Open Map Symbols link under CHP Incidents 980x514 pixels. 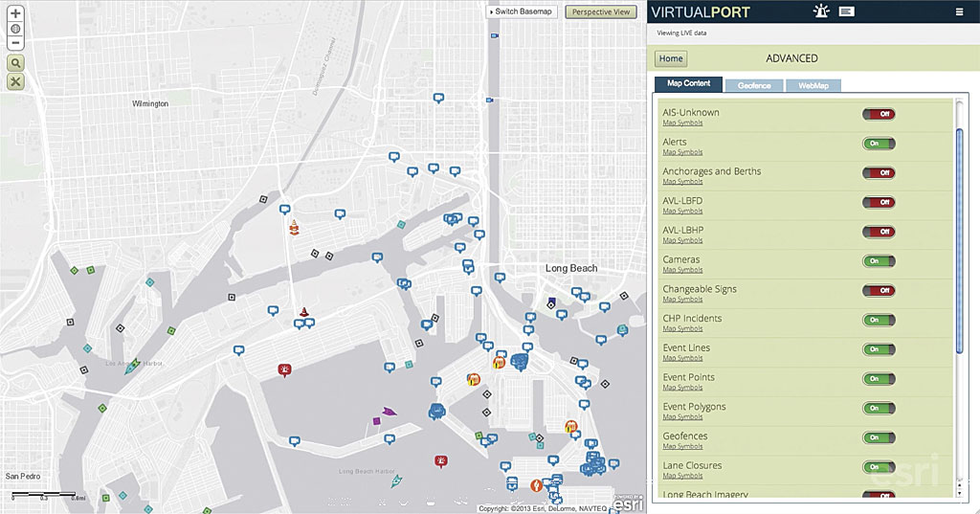point(682,328)
